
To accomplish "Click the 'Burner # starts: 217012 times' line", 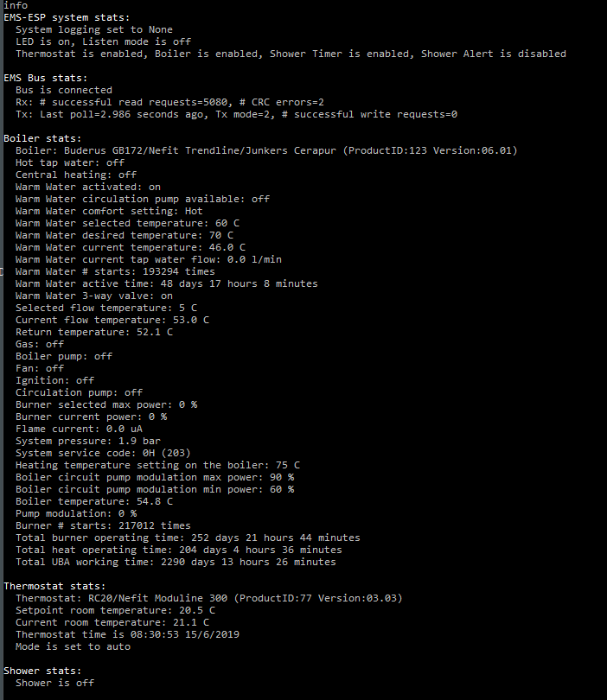I will click(x=103, y=525).
